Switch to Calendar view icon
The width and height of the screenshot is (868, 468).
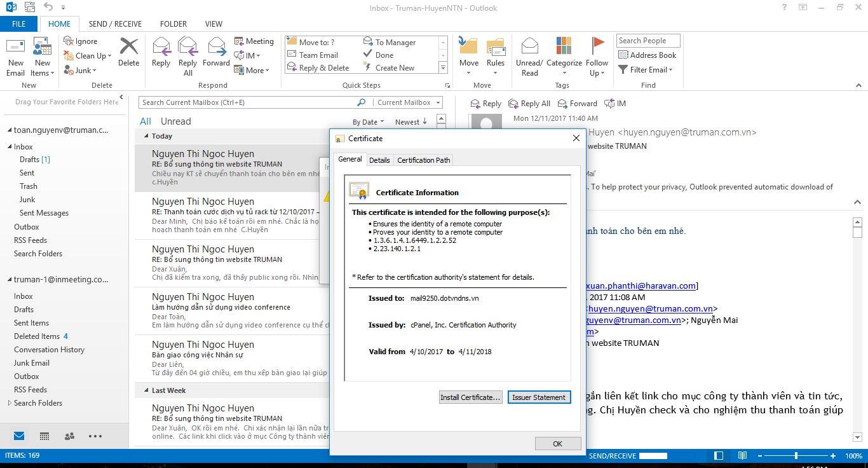[44, 436]
